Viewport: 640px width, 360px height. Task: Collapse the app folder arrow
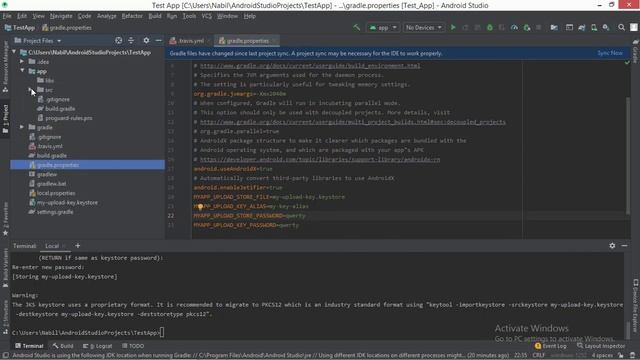click(22, 71)
